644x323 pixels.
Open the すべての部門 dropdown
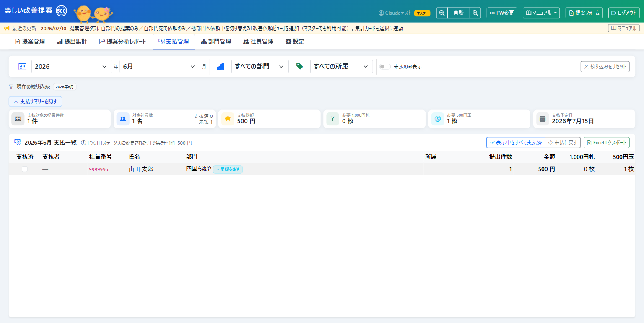point(260,66)
